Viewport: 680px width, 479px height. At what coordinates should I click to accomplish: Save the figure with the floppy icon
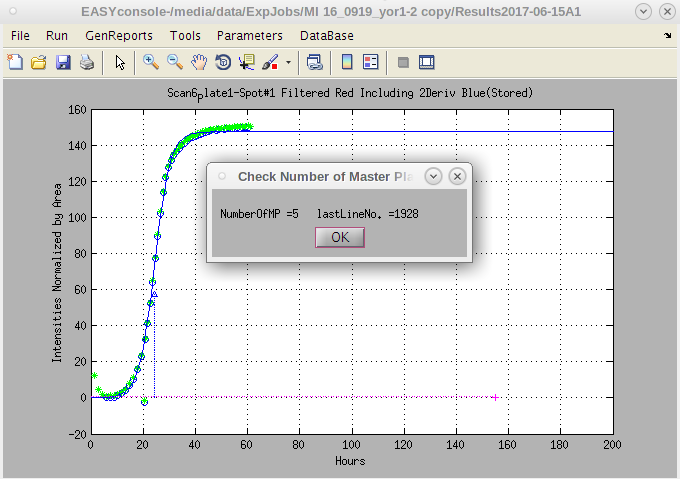point(63,62)
